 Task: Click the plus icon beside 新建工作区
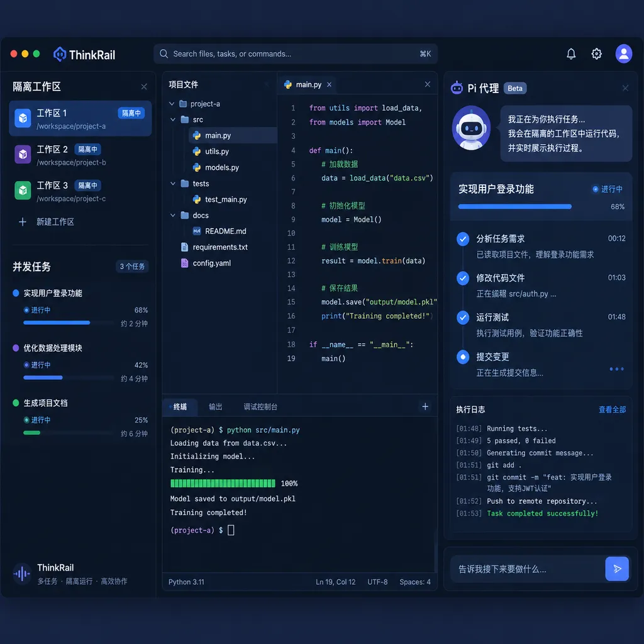[x=23, y=222]
